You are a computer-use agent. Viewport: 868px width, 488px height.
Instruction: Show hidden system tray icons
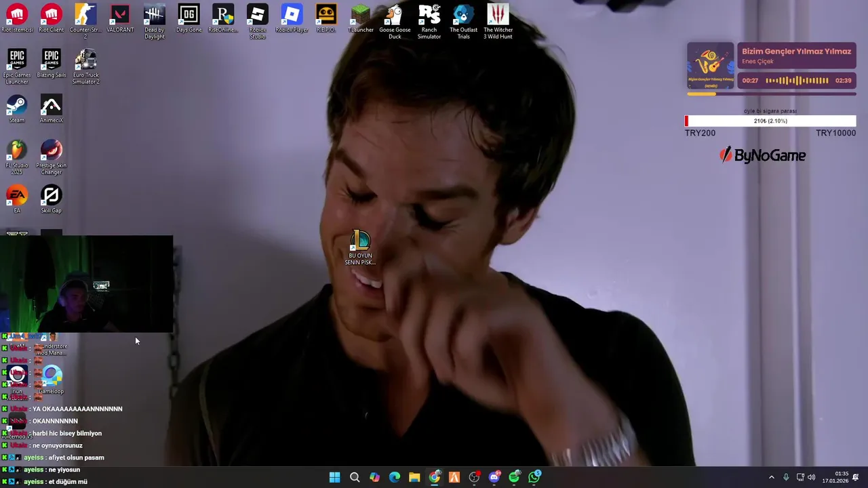click(x=771, y=477)
